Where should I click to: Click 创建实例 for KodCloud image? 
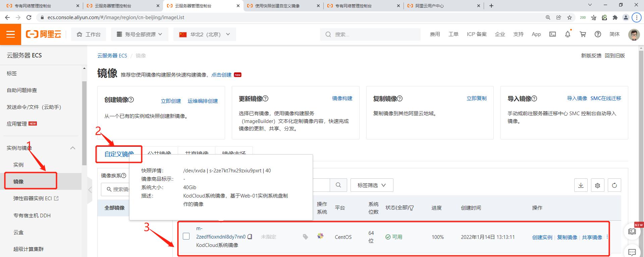(x=542, y=237)
